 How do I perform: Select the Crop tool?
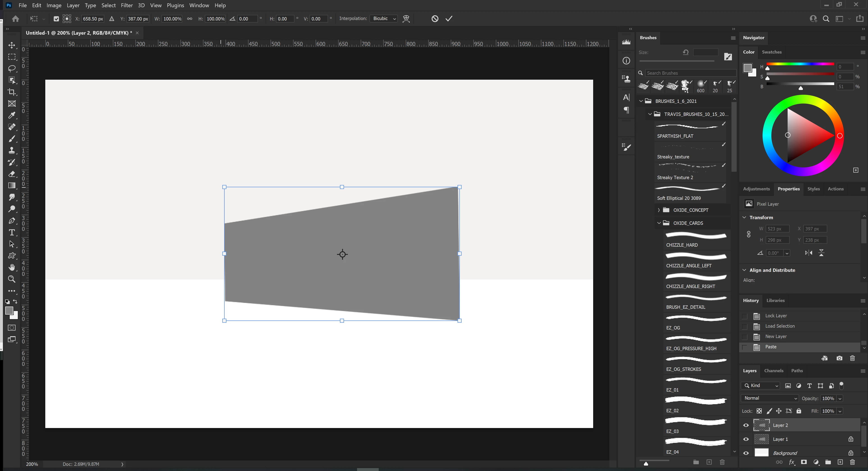point(12,92)
